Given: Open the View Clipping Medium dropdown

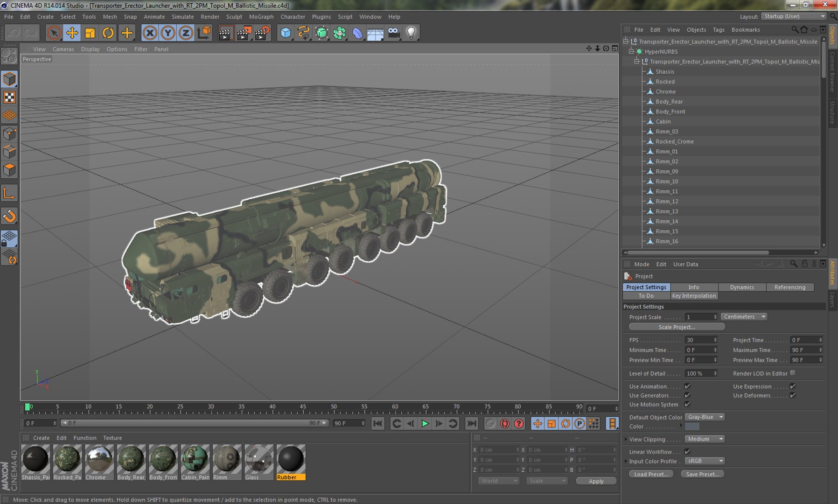Looking at the screenshot, I should (705, 439).
